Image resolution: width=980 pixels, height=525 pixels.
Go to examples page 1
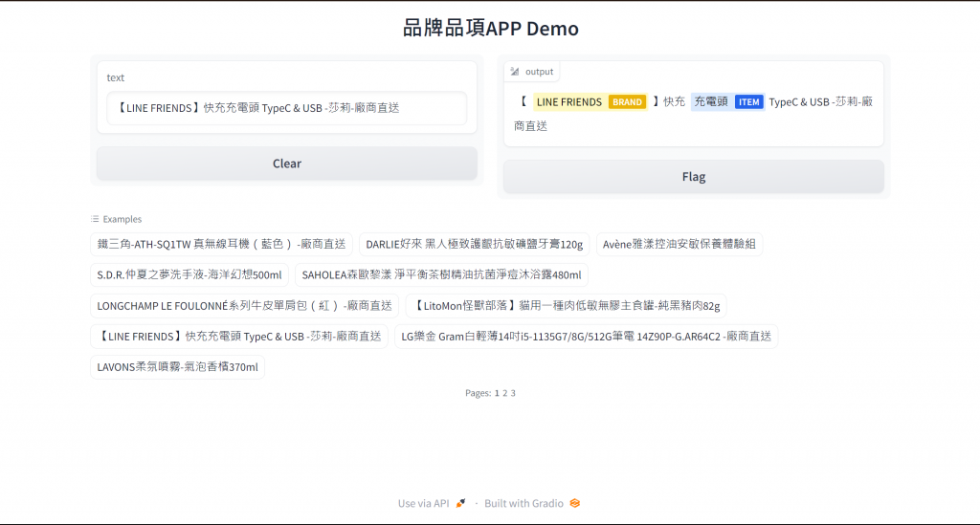497,393
